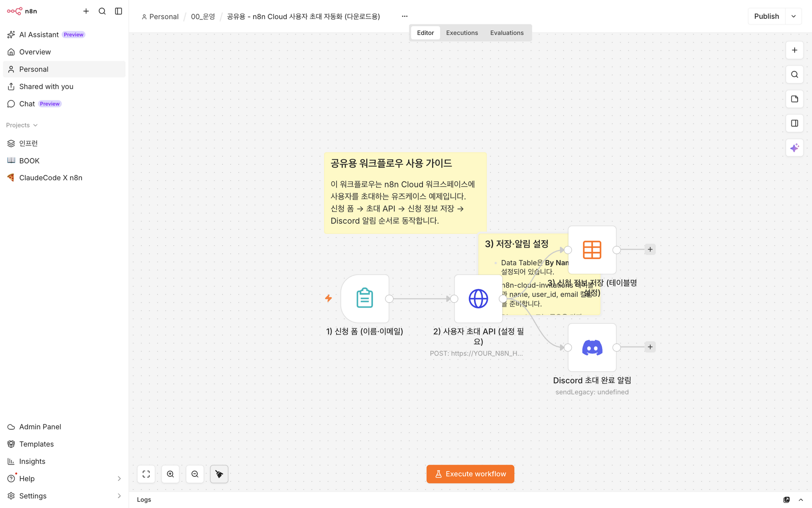Select the Discord node

(x=592, y=347)
